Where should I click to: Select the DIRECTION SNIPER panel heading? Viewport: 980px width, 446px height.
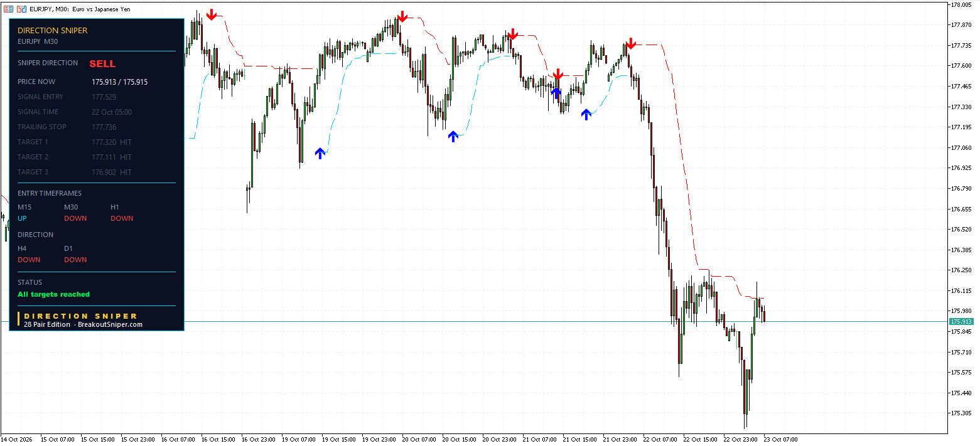point(53,30)
